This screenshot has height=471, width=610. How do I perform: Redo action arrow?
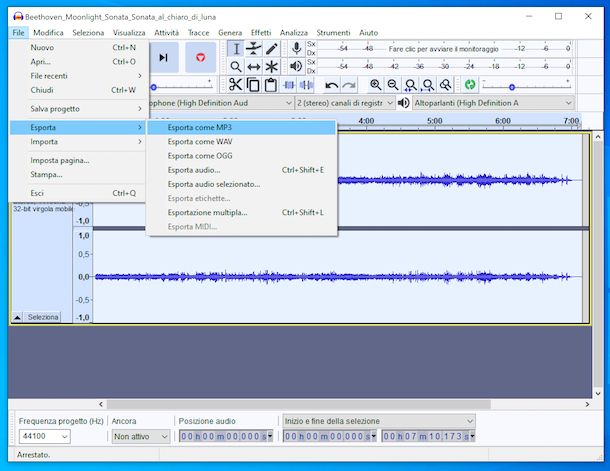click(349, 85)
